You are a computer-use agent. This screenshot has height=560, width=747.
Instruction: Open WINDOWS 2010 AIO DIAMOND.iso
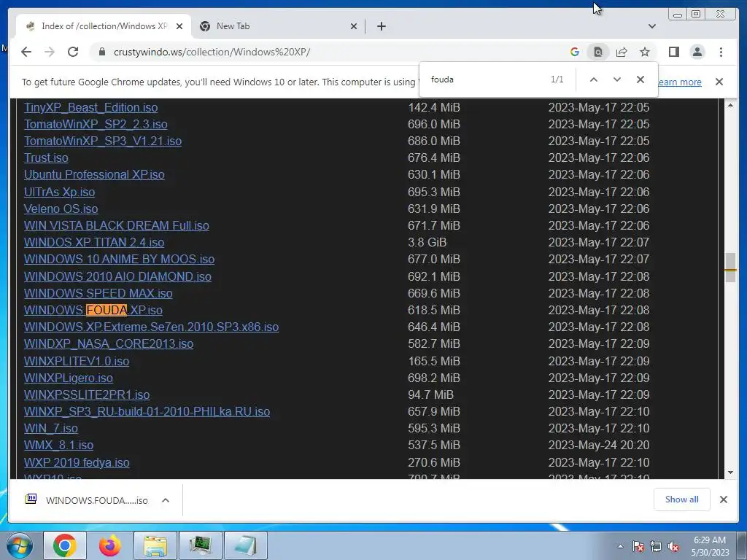pyautogui.click(x=117, y=276)
